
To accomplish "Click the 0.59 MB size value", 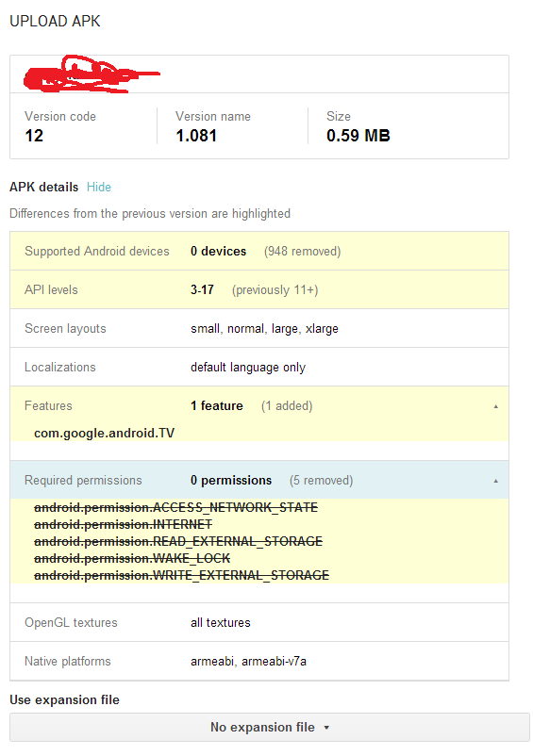I will click(358, 136).
